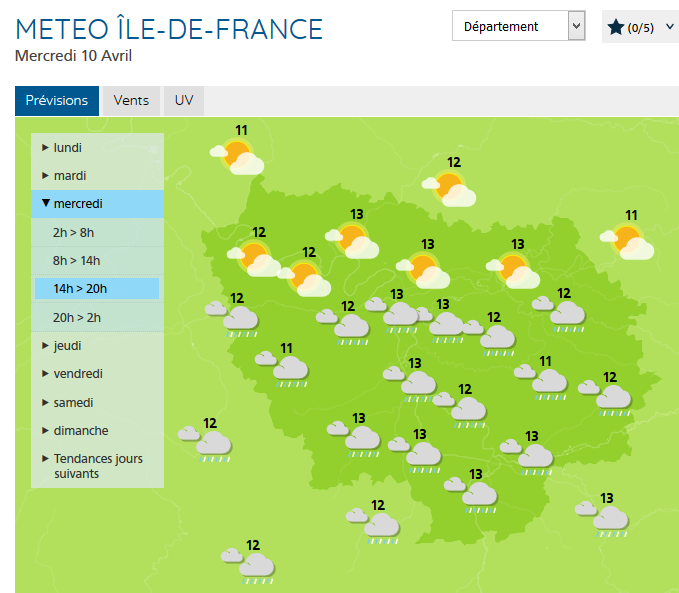Switch to the Vents tab

pos(131,100)
